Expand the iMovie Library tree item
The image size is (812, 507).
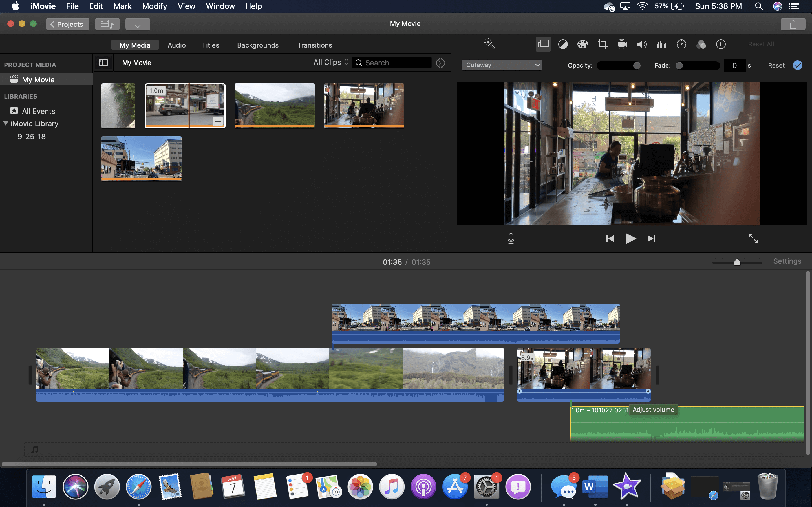coord(6,123)
